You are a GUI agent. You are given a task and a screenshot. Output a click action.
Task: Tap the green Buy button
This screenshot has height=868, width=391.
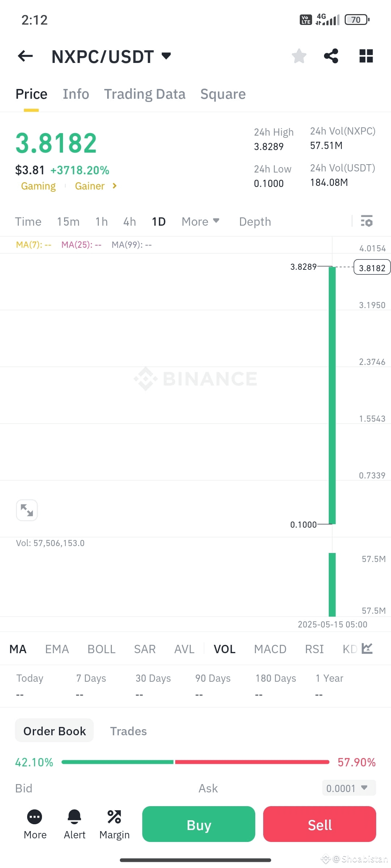(x=199, y=824)
